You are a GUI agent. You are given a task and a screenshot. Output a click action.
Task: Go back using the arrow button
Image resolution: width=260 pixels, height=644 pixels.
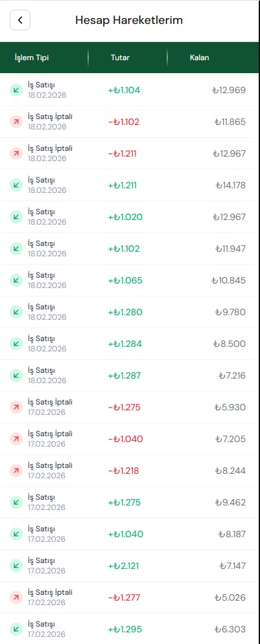(20, 20)
